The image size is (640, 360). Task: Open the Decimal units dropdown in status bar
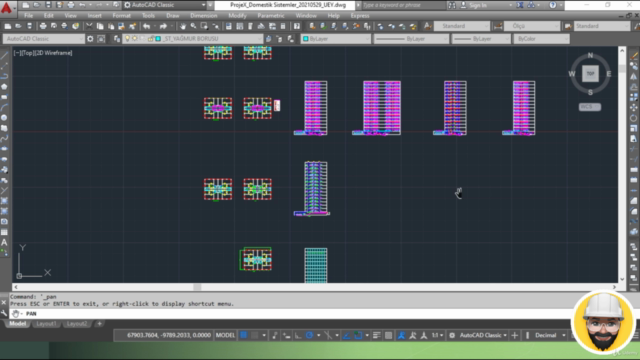tap(549, 335)
